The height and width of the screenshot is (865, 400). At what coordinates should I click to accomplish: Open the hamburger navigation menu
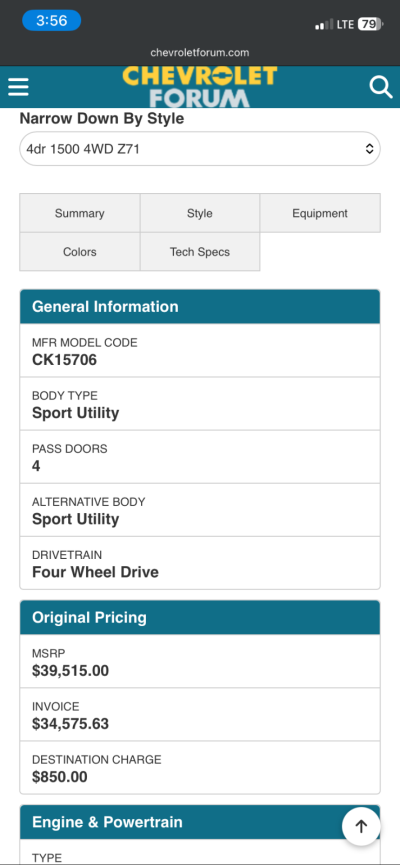click(18, 87)
